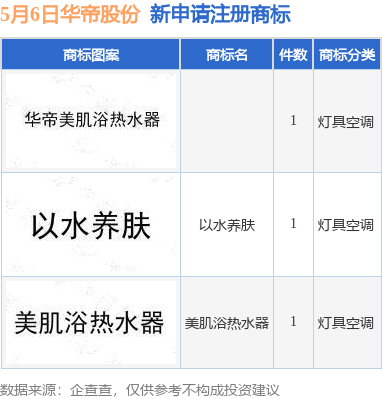The width and height of the screenshot is (382, 399).
Task: Click the trademark name cell '以水养肤'
Action: [227, 225]
